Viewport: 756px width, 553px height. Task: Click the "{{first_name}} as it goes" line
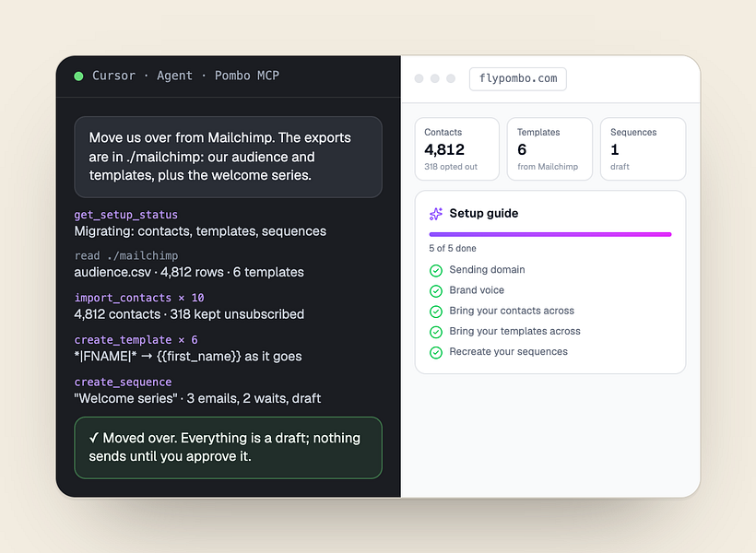coord(188,357)
